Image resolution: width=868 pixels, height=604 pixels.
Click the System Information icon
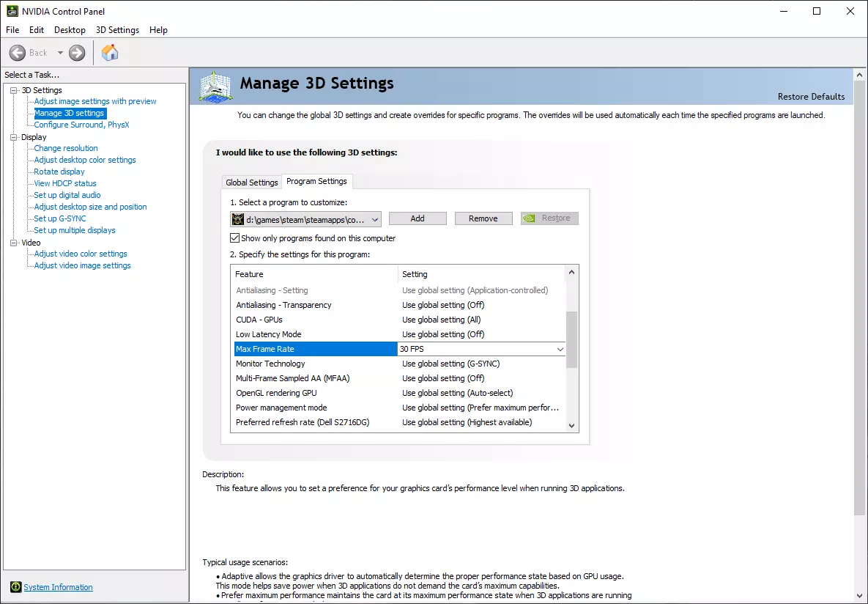pyautogui.click(x=15, y=587)
